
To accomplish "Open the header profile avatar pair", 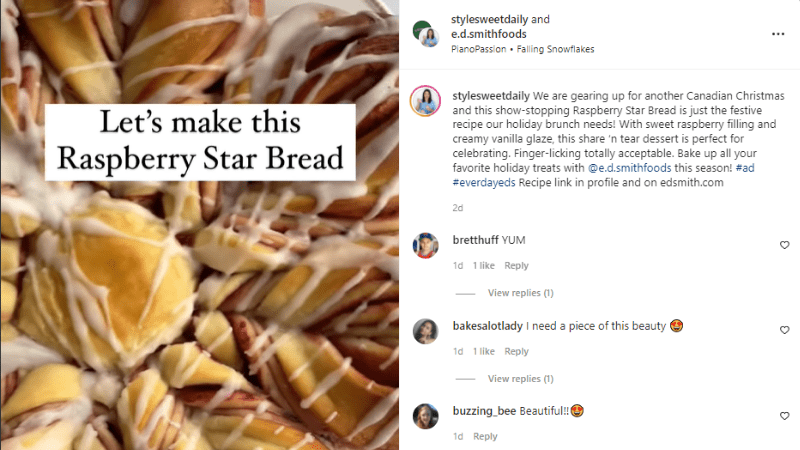I will (426, 33).
